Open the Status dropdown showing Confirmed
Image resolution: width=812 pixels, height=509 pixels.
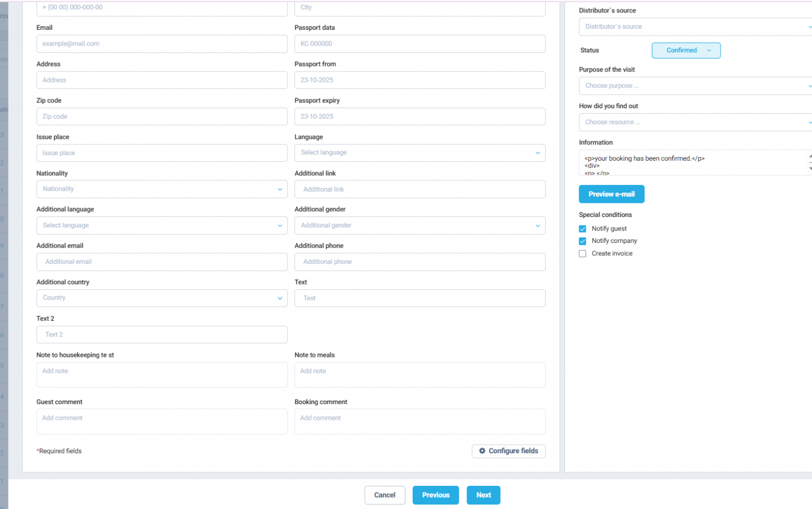[686, 50]
